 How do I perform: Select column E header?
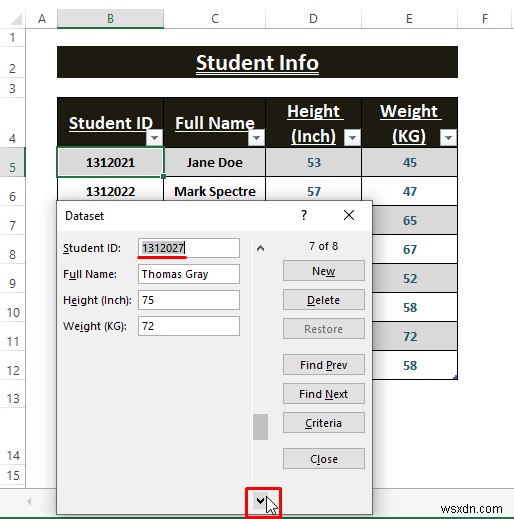coord(409,19)
